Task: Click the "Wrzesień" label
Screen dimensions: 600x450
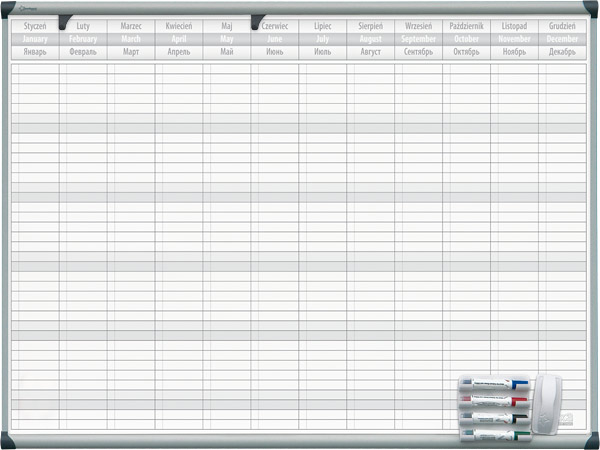Action: (419, 26)
